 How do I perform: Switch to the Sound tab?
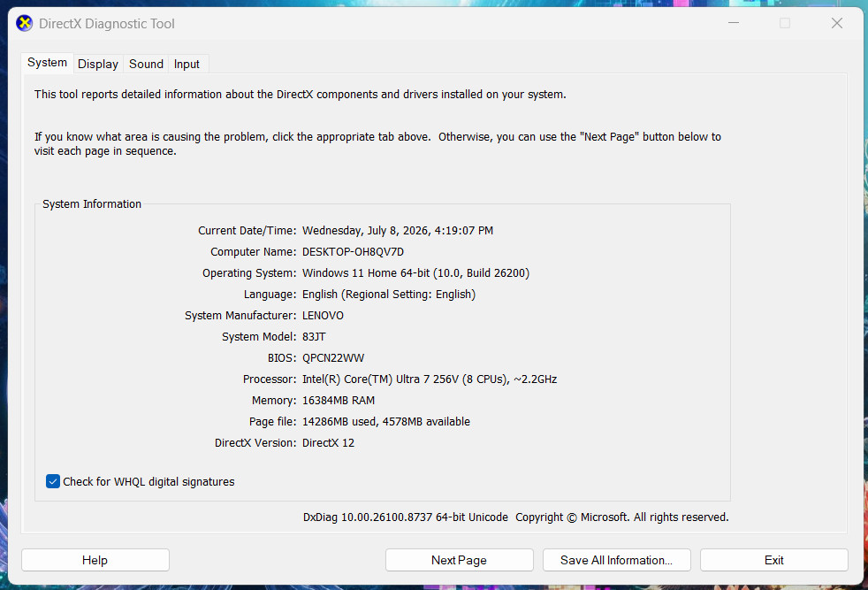146,64
